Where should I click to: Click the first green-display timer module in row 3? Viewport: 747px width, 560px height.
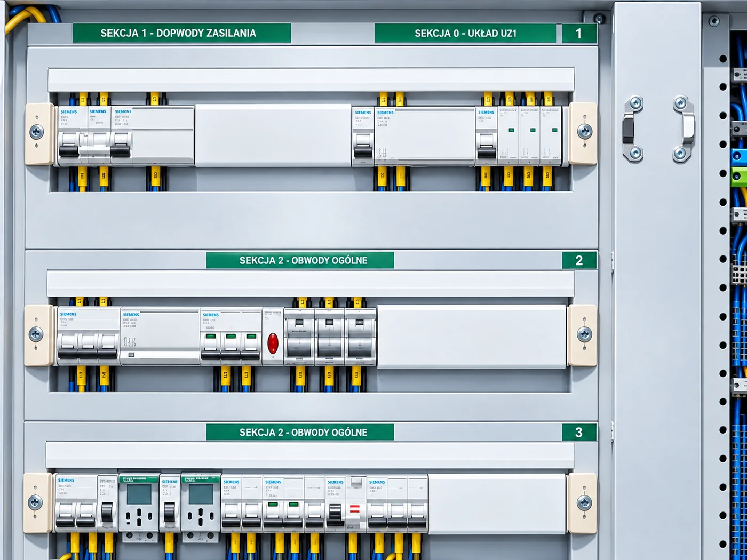click(139, 507)
